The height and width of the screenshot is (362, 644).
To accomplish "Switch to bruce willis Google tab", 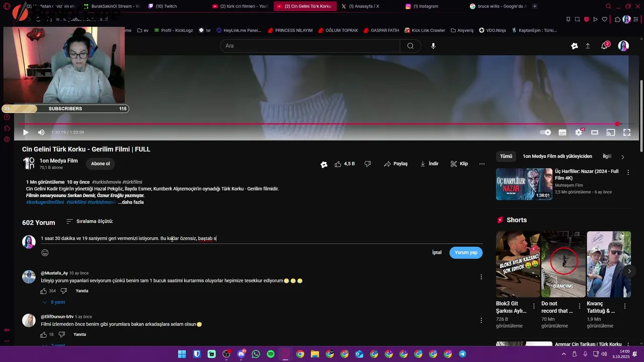I will pos(498,6).
